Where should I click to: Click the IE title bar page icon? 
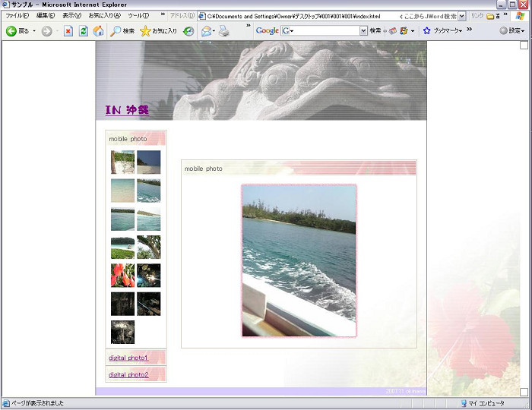[6, 5]
